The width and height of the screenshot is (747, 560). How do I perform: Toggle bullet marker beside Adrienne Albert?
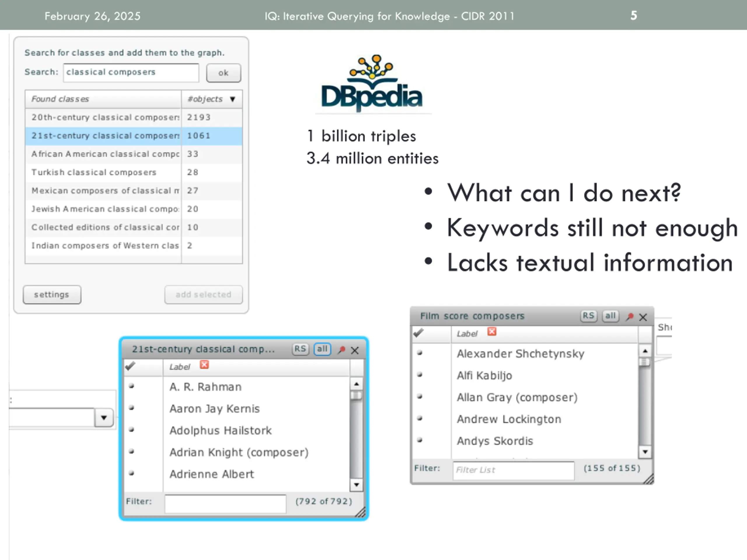(x=131, y=473)
